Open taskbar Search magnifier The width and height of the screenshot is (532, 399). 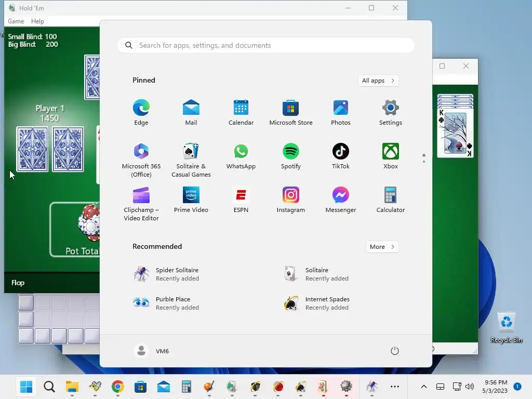[x=49, y=387]
